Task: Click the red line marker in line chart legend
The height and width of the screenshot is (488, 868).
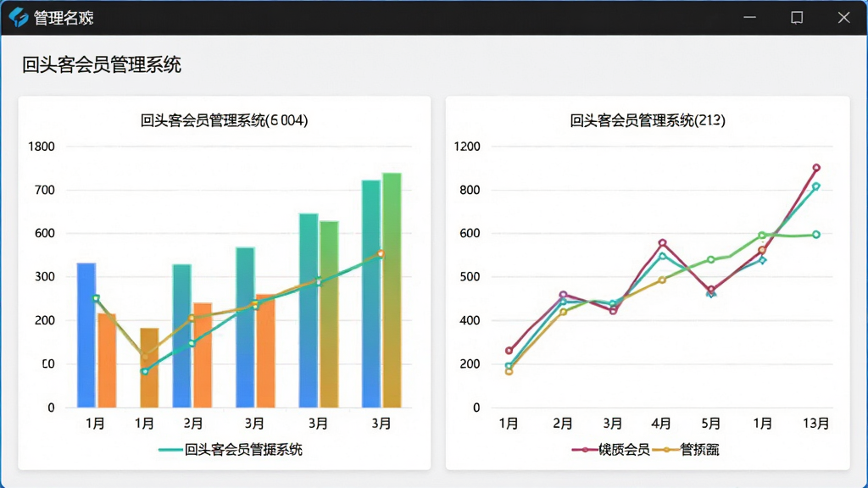Action: [584, 450]
